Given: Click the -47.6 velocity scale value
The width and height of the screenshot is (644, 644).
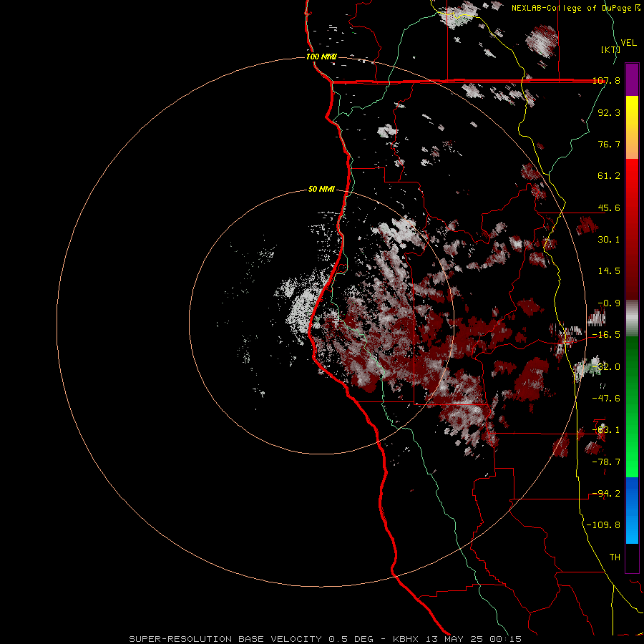Looking at the screenshot, I should pos(607,399).
